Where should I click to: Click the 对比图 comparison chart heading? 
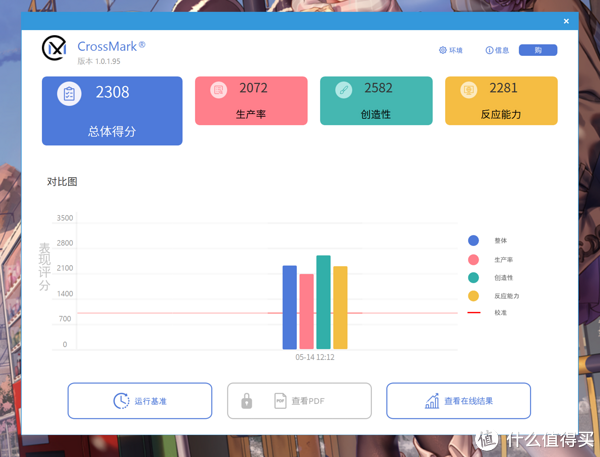62,181
